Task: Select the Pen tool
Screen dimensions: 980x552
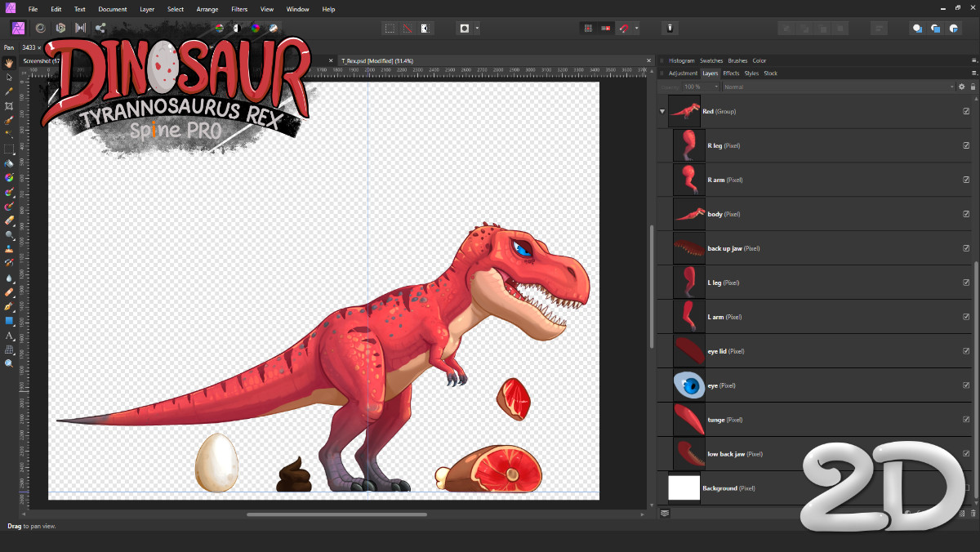Action: pos(9,306)
